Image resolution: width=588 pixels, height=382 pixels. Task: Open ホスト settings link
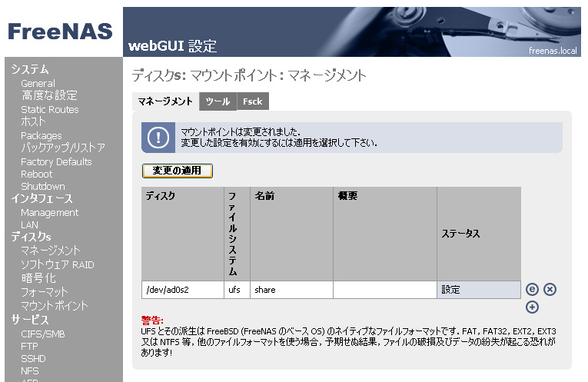click(33, 122)
